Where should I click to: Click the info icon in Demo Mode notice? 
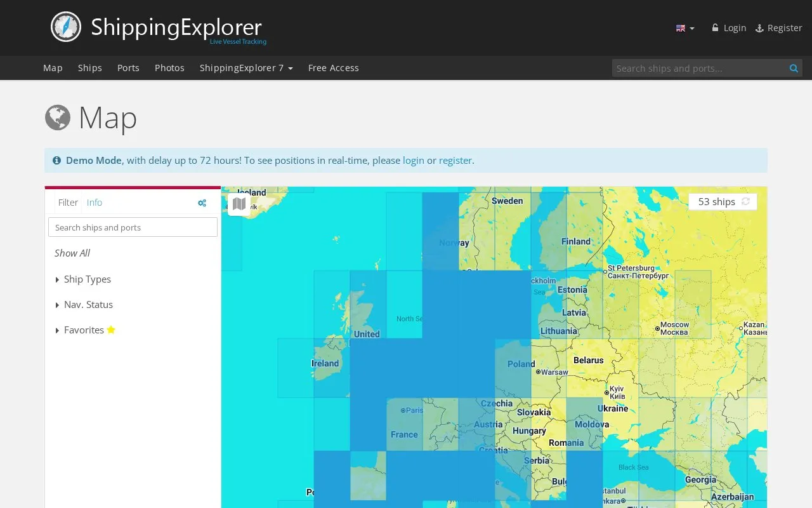coord(57,161)
